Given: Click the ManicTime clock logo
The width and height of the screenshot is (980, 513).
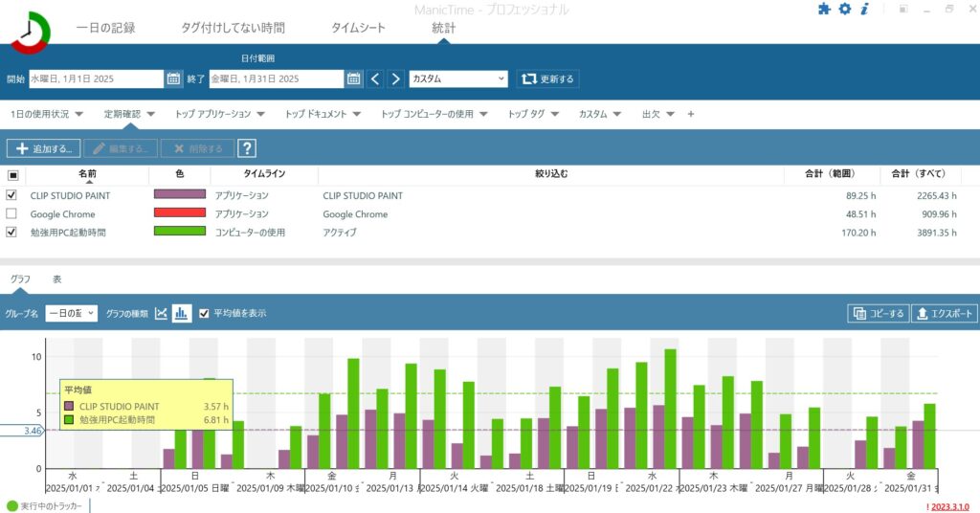Looking at the screenshot, I should [x=30, y=32].
